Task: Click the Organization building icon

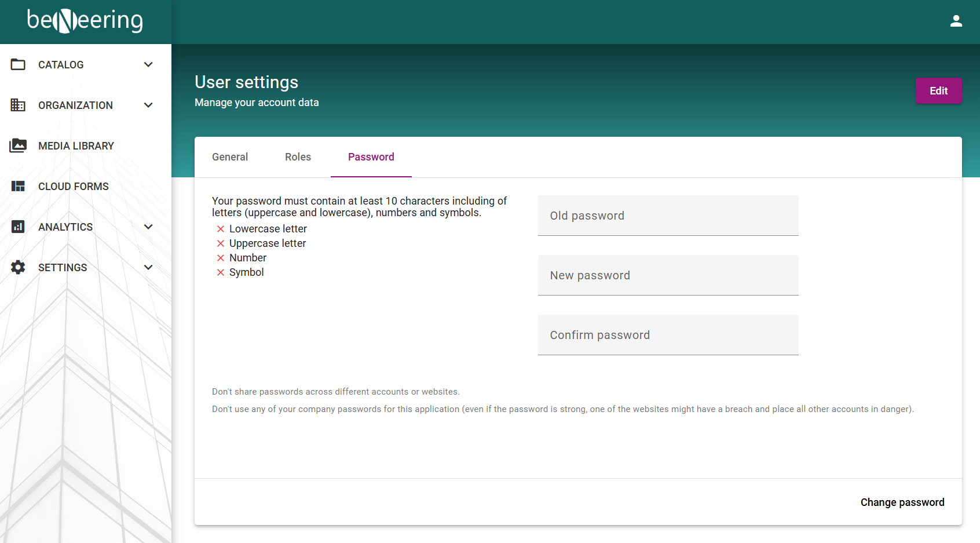Action: pos(18,105)
